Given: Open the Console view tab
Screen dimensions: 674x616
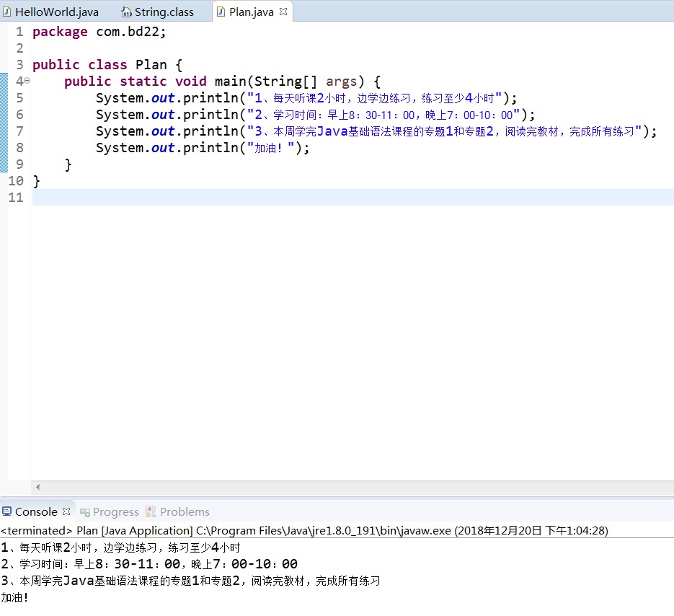Looking at the screenshot, I should click(x=36, y=511).
